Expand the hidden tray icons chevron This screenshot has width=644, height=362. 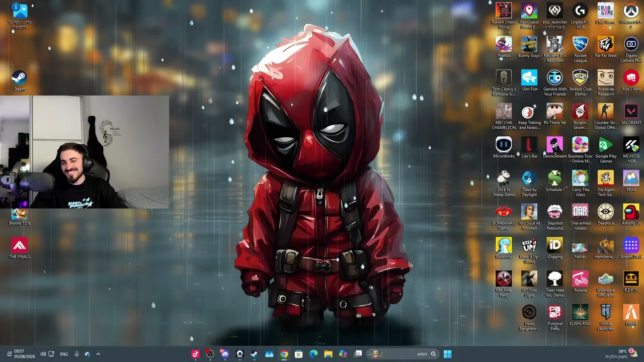pyautogui.click(x=98, y=354)
